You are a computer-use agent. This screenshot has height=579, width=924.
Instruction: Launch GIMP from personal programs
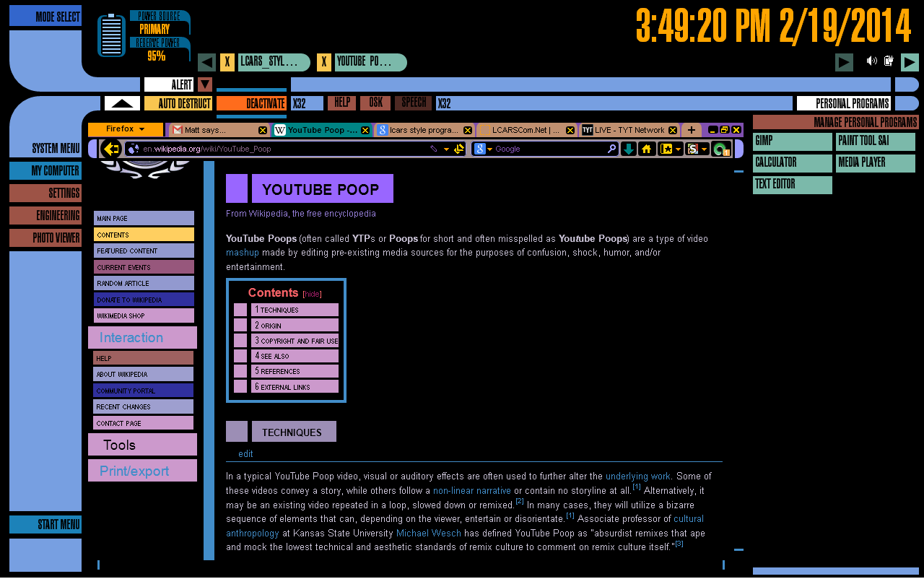point(793,142)
